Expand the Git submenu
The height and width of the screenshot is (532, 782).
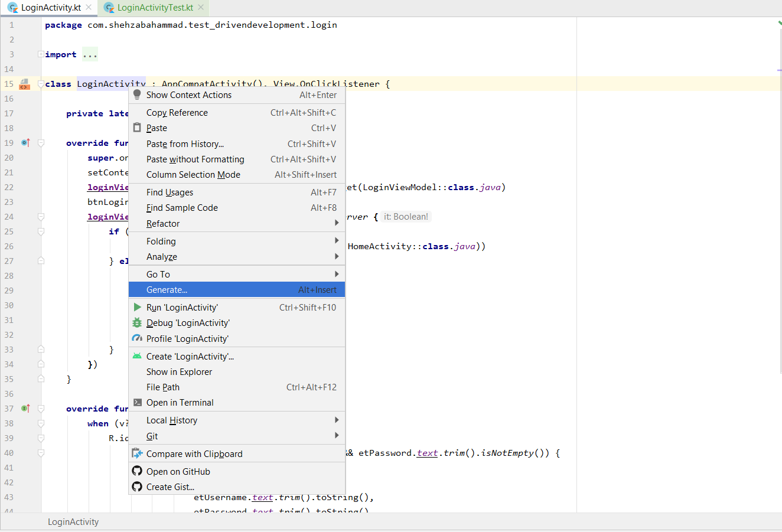point(337,436)
